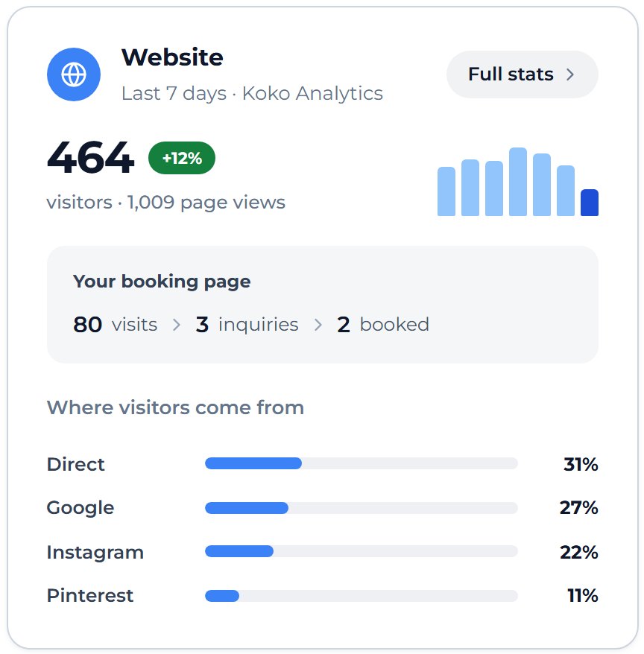
Task: Click 'Where visitors come from' heading
Action: click(x=175, y=407)
